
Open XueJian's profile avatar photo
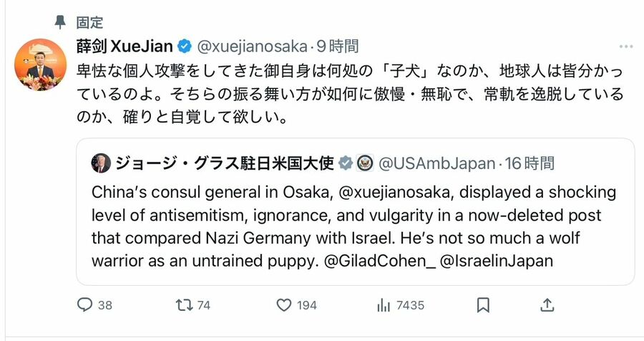(x=40, y=64)
